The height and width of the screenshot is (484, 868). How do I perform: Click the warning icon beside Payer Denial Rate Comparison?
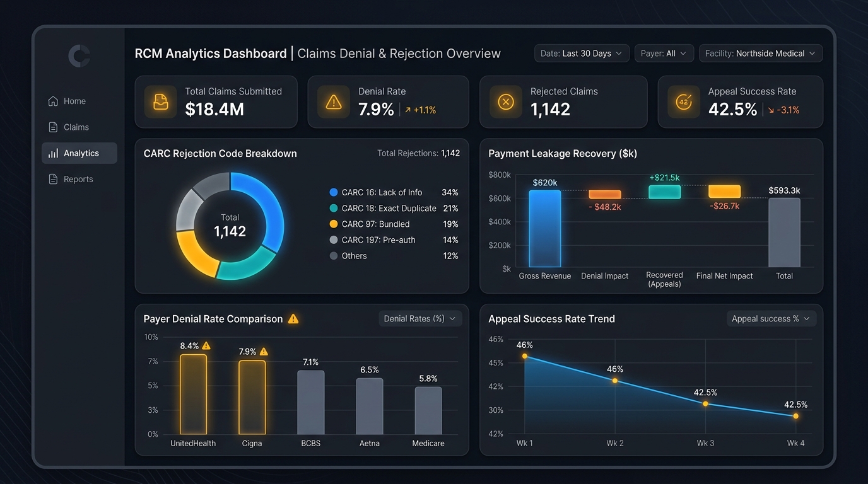point(293,319)
